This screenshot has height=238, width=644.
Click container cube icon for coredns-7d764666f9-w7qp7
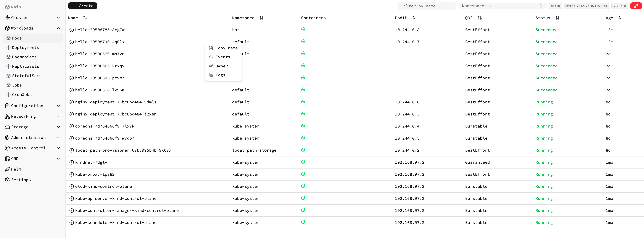tap(303, 138)
